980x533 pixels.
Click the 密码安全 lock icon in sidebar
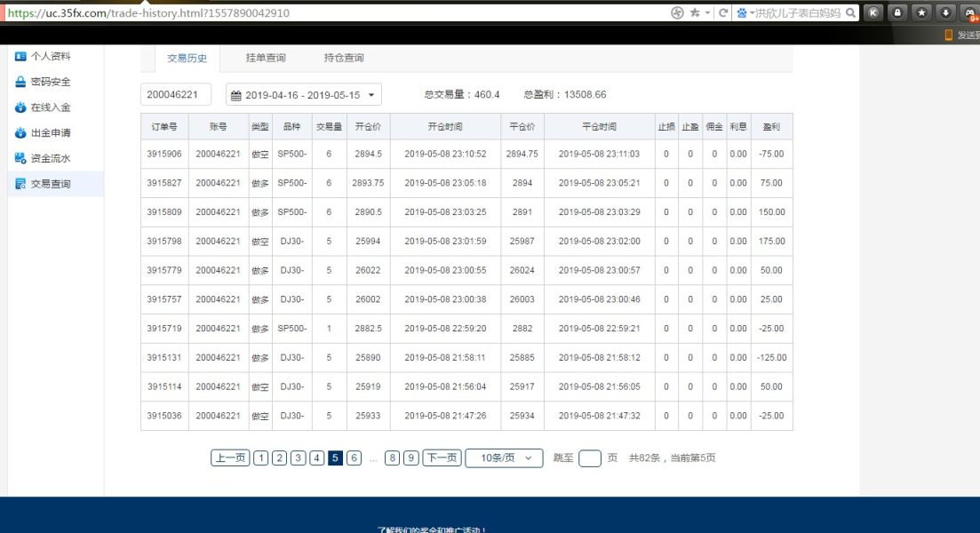click(20, 82)
